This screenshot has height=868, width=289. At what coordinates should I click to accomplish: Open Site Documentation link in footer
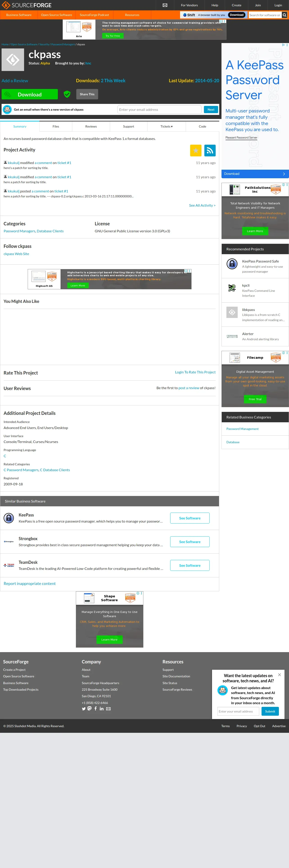(176, 676)
